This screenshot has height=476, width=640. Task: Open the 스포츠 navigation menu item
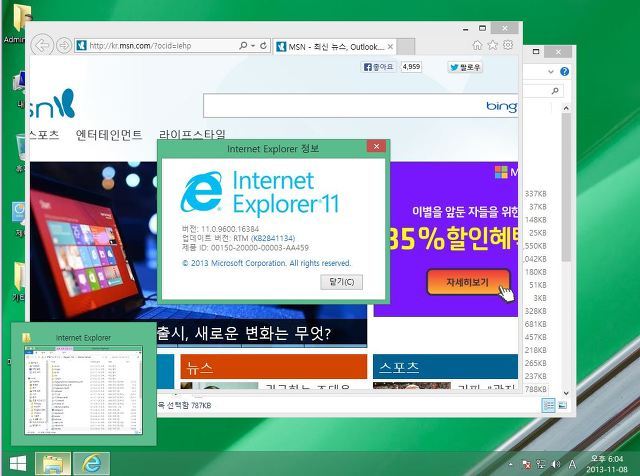[x=44, y=135]
